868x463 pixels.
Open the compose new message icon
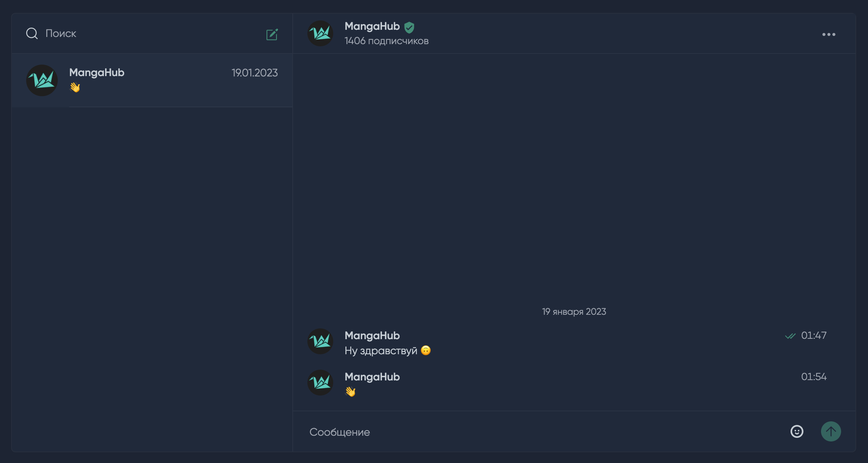click(x=272, y=34)
